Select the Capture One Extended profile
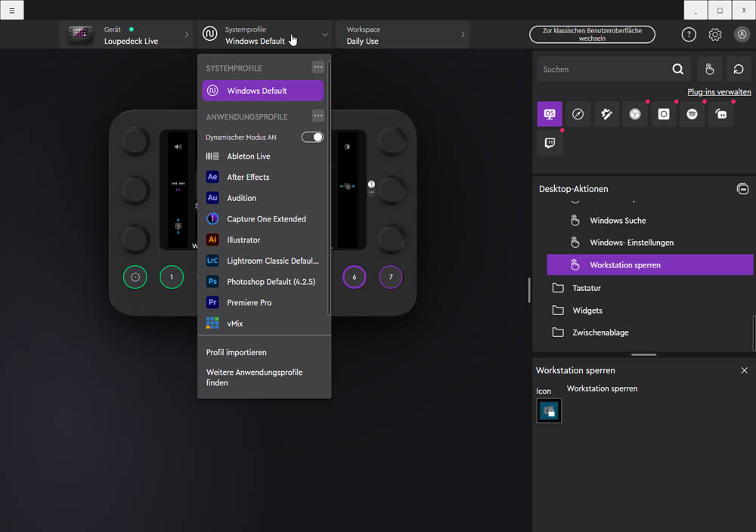This screenshot has height=532, width=756. coord(263,219)
